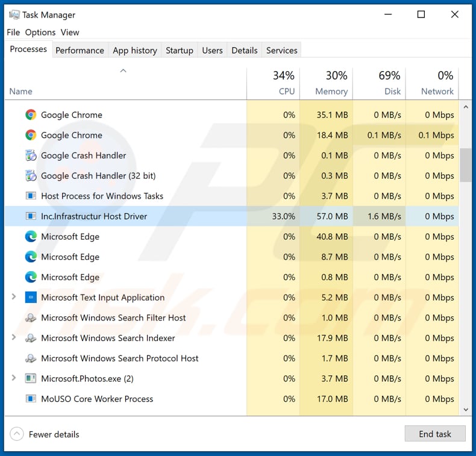Select the Inc.Infrastructur Host Driver row name
476x456 pixels.
coord(94,216)
